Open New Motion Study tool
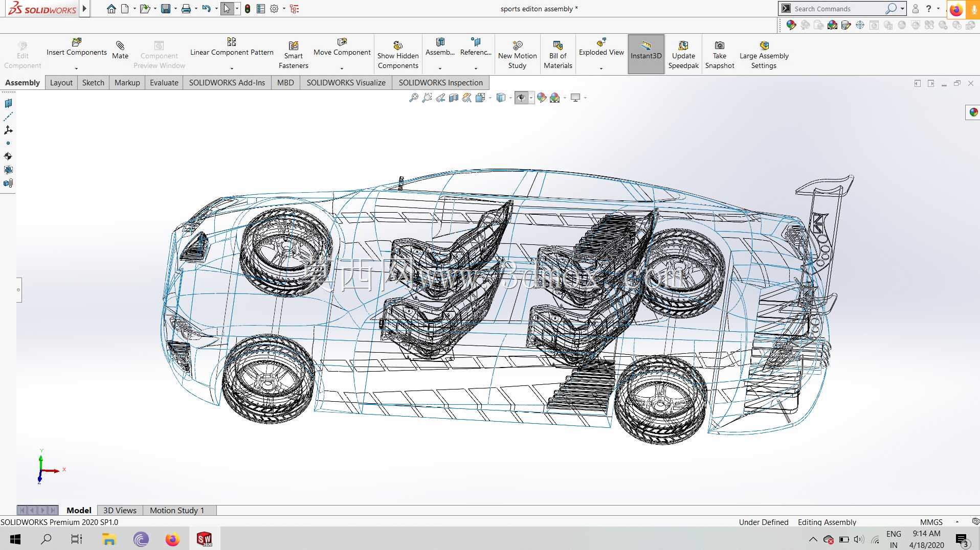This screenshot has width=980, height=550. tap(517, 54)
